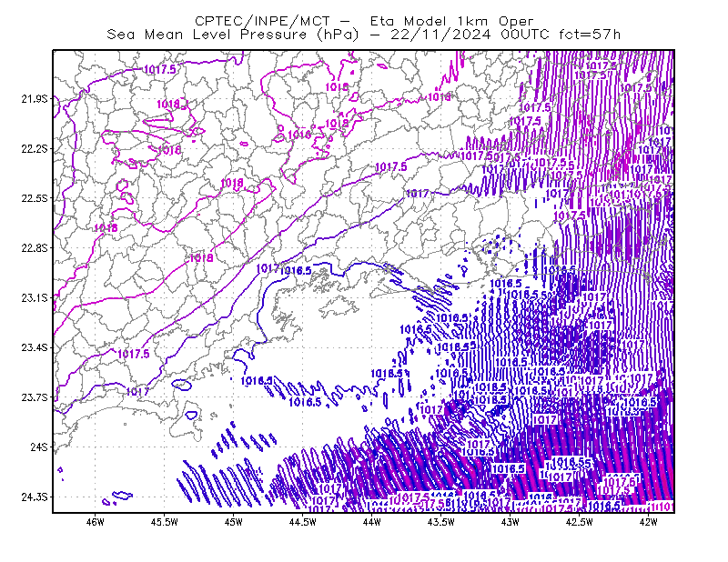728x562 pixels.
Task: Click the 21.9S latitude axis label
Action: tap(35, 99)
